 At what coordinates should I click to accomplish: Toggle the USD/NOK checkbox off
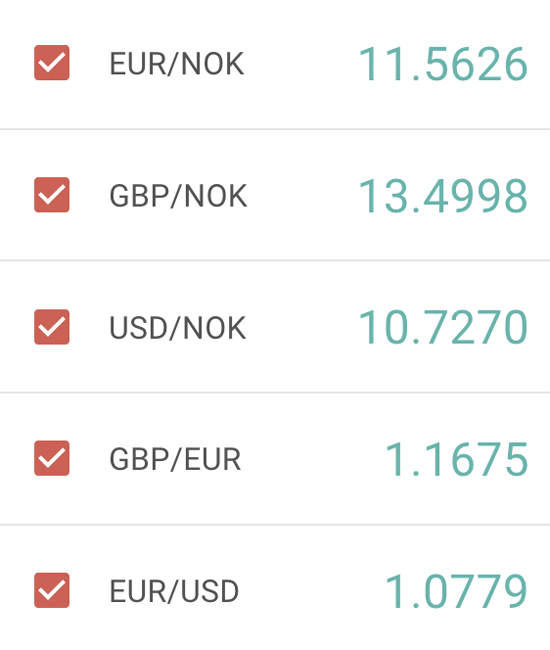(51, 327)
